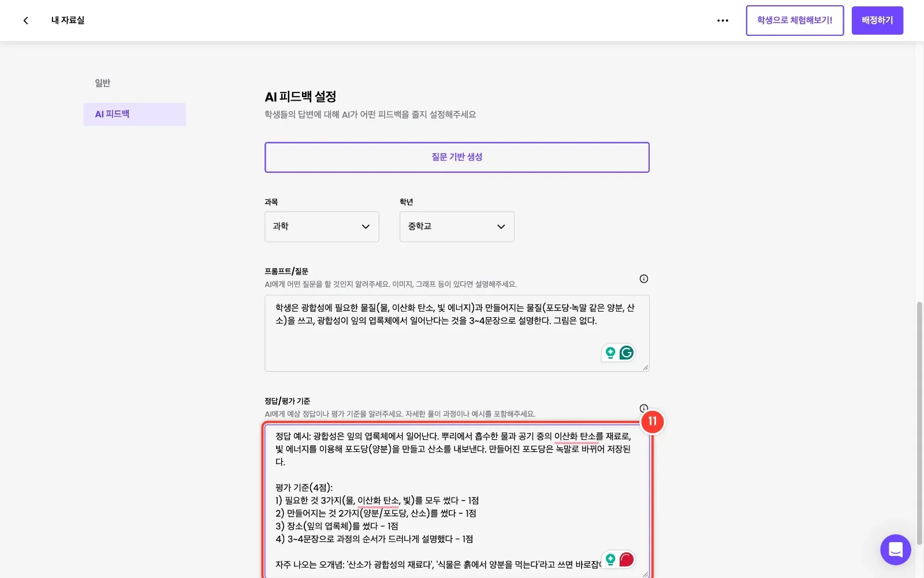924x578 pixels.
Task: Click the page vertical scrollbar thumb
Action: [919, 423]
